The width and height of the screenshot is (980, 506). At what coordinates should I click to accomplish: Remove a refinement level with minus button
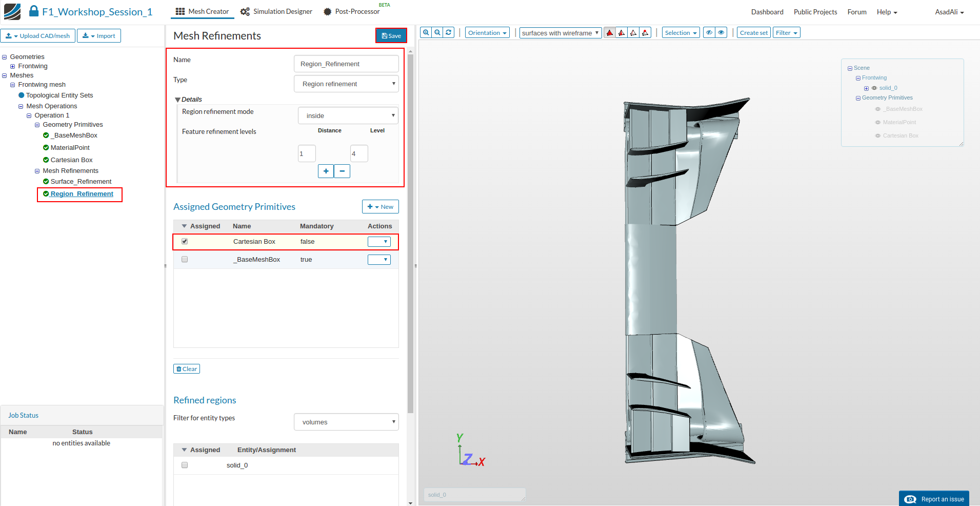click(342, 171)
